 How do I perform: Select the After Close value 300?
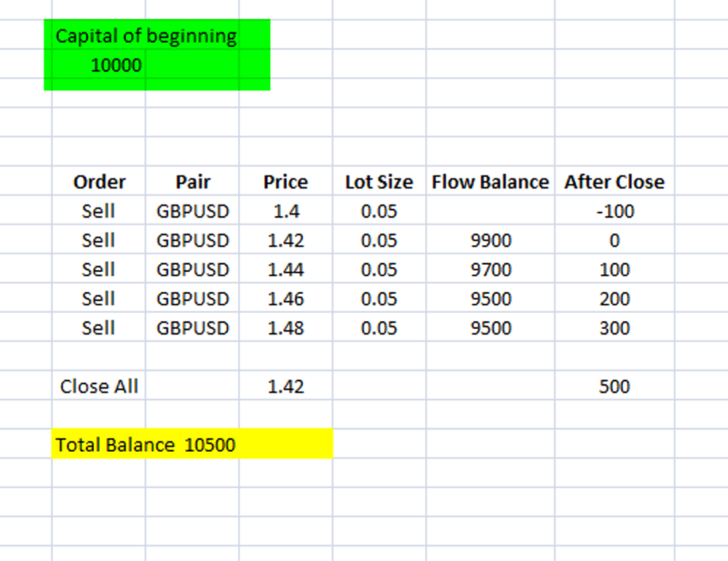614,327
